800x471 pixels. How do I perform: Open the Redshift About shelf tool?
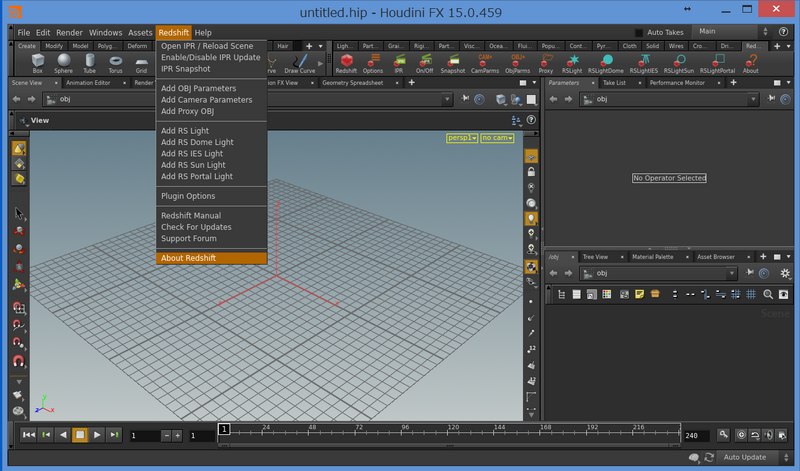pos(751,63)
